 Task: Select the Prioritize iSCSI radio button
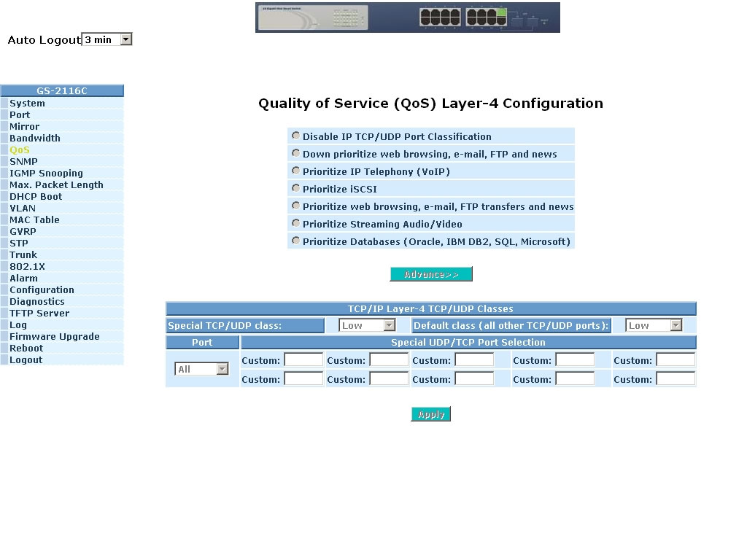295,188
